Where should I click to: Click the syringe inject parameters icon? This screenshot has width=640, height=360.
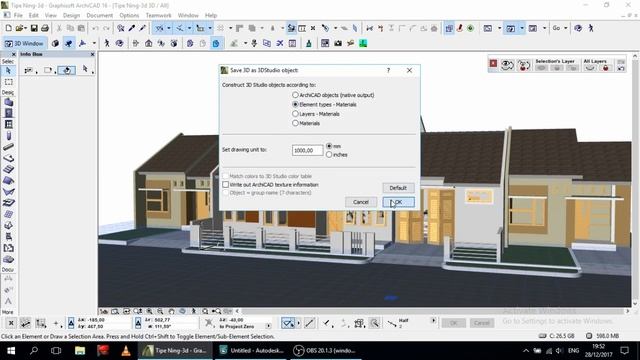click(142, 28)
